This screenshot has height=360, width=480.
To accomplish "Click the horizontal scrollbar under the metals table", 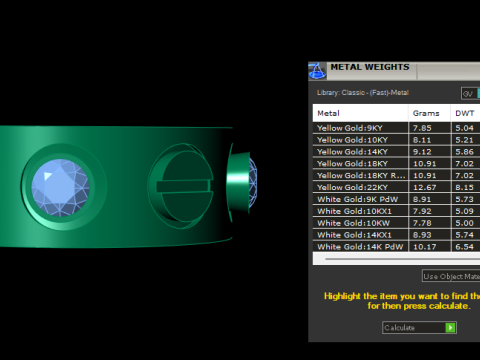I will click(x=396, y=259).
